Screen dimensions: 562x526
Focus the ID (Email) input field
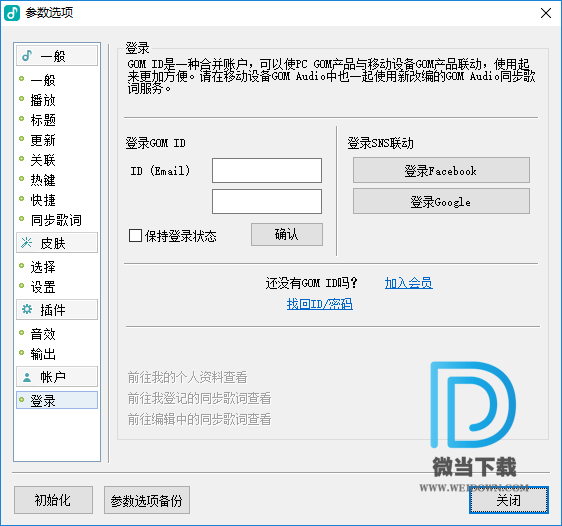tap(267, 171)
